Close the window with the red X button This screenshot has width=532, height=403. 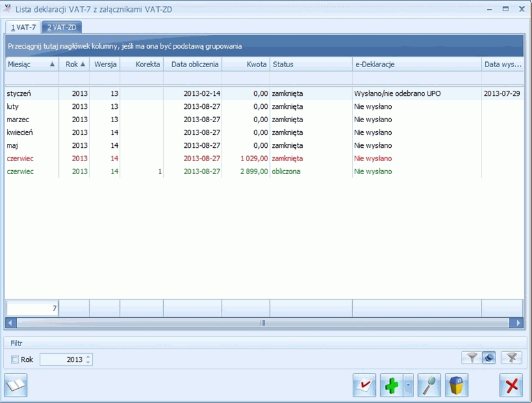pos(512,385)
